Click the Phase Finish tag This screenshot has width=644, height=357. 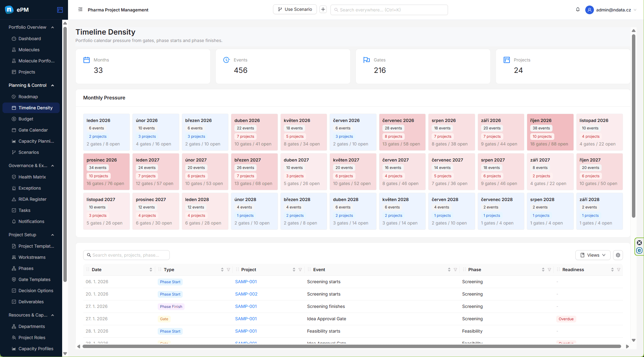point(171,307)
